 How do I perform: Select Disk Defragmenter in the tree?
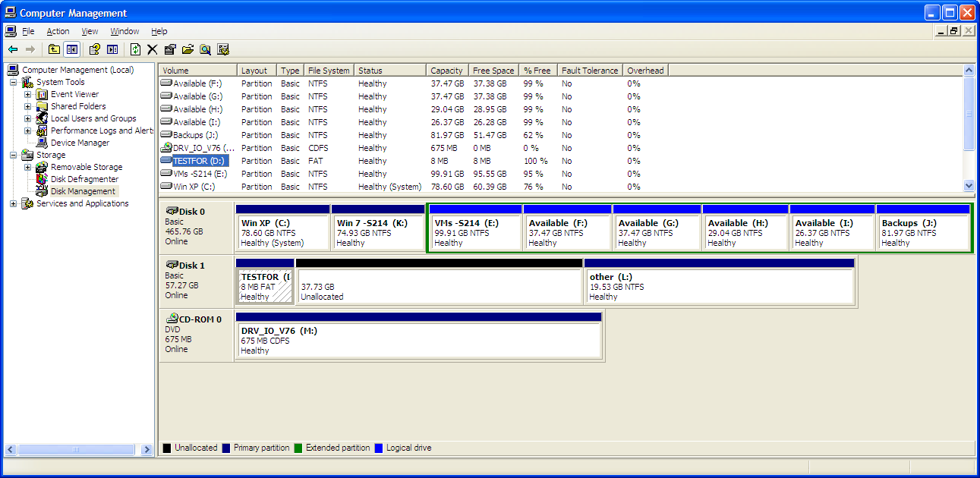pos(84,179)
